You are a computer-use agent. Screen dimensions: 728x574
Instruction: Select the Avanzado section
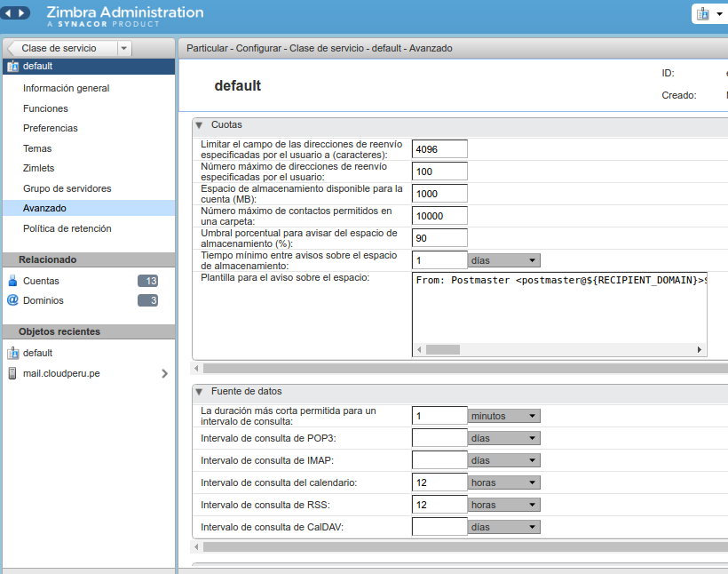[89, 208]
